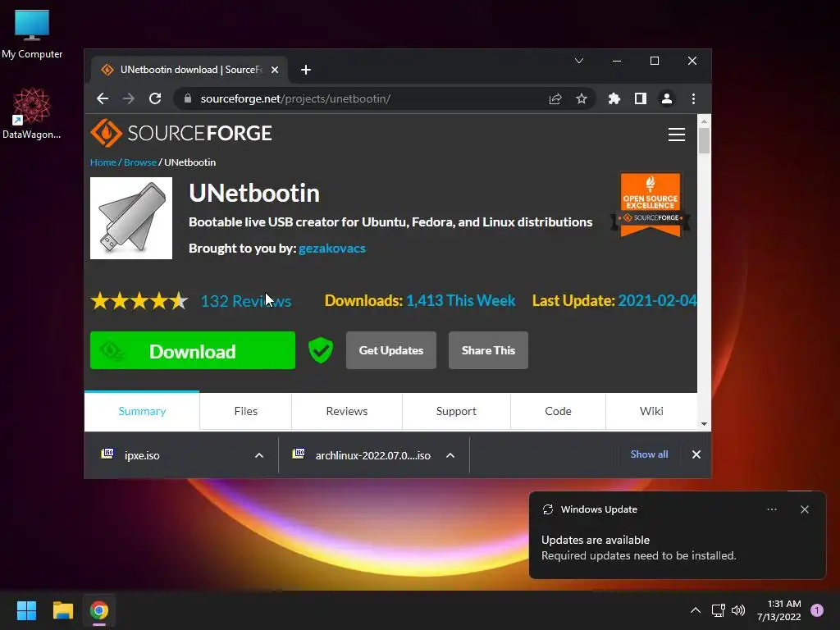Screen dimensions: 840x630
Task: Click the Chrome taskbar icon
Action: pyautogui.click(x=99, y=610)
